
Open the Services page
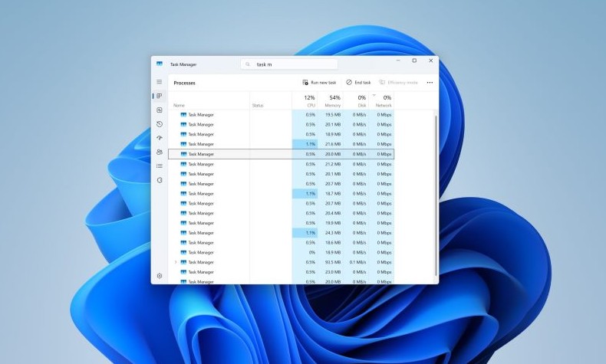160,180
